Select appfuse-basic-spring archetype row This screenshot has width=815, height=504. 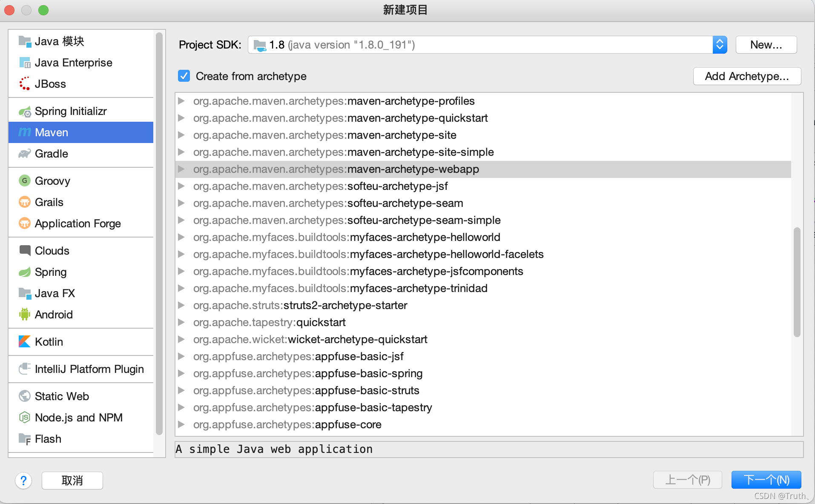(483, 373)
